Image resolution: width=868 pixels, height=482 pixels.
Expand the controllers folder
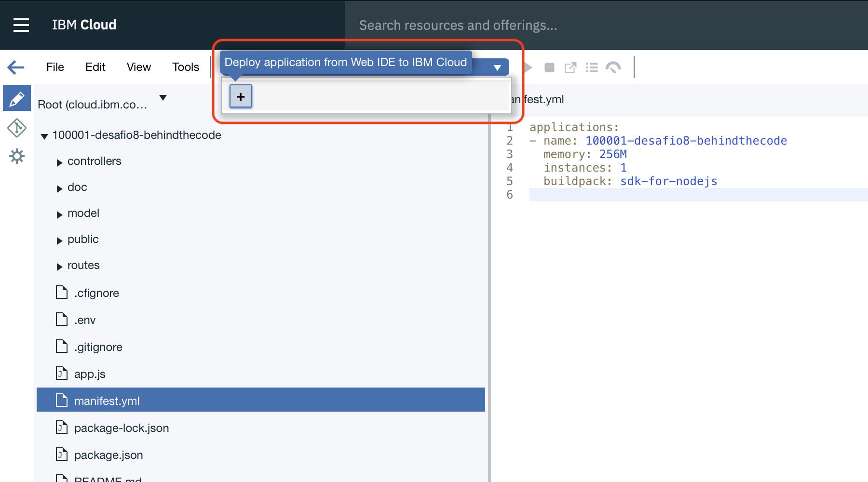click(x=59, y=163)
